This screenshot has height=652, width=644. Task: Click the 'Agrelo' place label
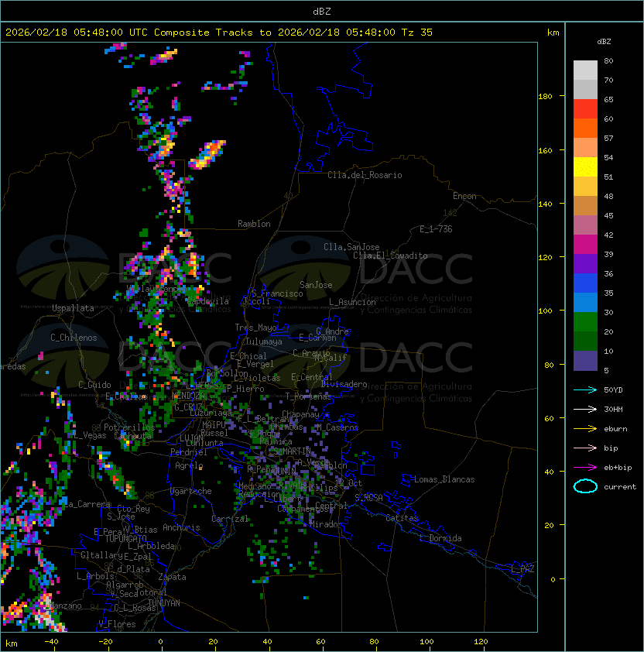(x=189, y=465)
